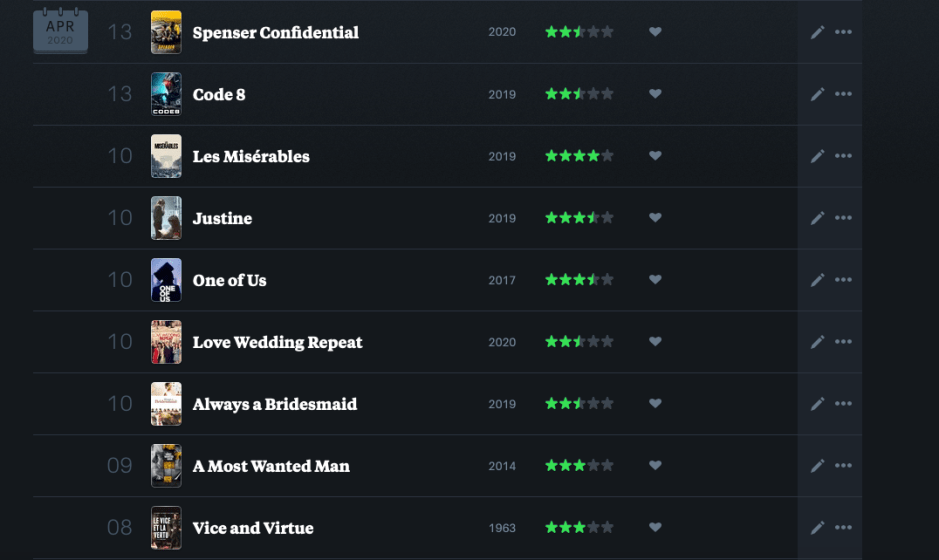Viewport: 939px width, 560px height.
Task: Adjust the star rating for Les Misérables
Action: point(579,156)
